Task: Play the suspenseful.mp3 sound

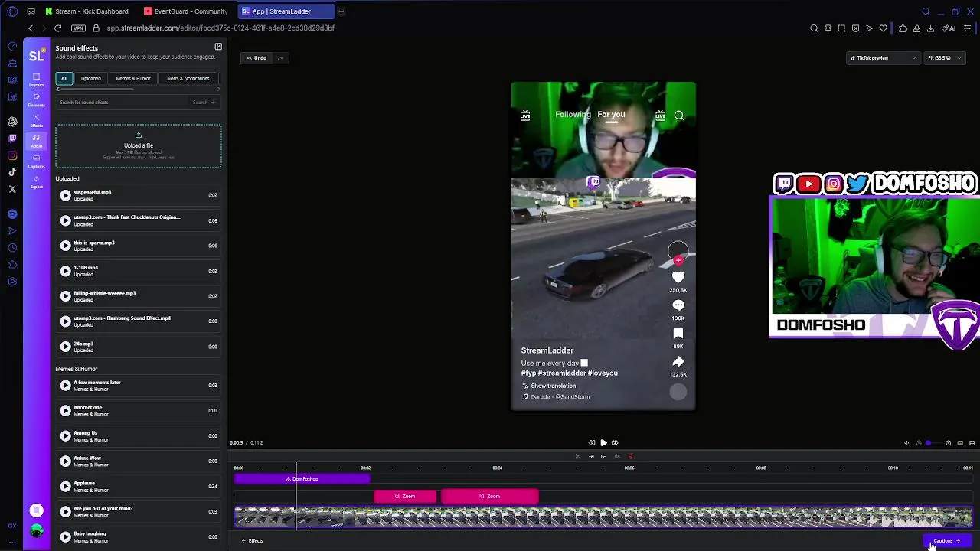Action: coord(65,195)
